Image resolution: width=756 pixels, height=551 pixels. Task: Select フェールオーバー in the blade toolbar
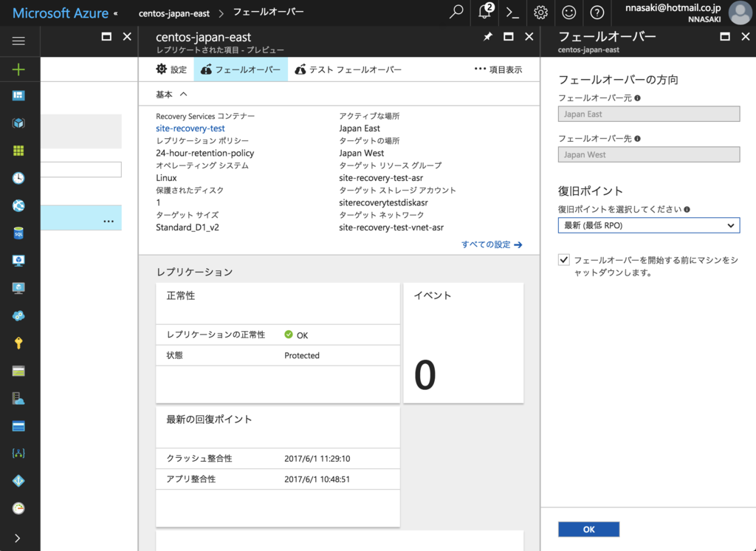(241, 69)
